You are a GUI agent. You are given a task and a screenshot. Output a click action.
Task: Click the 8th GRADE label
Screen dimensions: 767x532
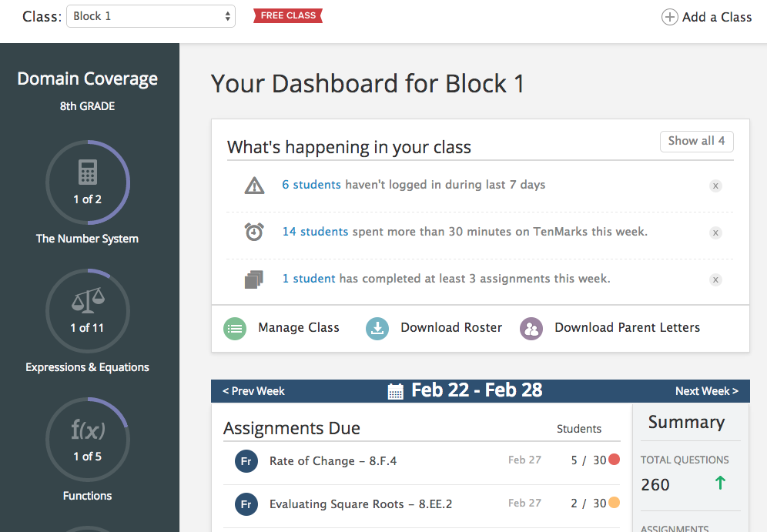[x=87, y=106]
